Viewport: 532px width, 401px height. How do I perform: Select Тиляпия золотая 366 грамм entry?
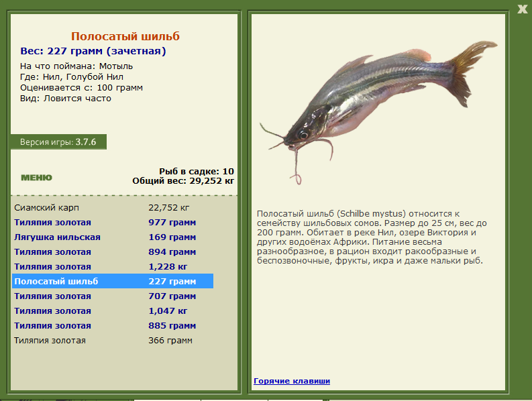pyautogui.click(x=113, y=340)
